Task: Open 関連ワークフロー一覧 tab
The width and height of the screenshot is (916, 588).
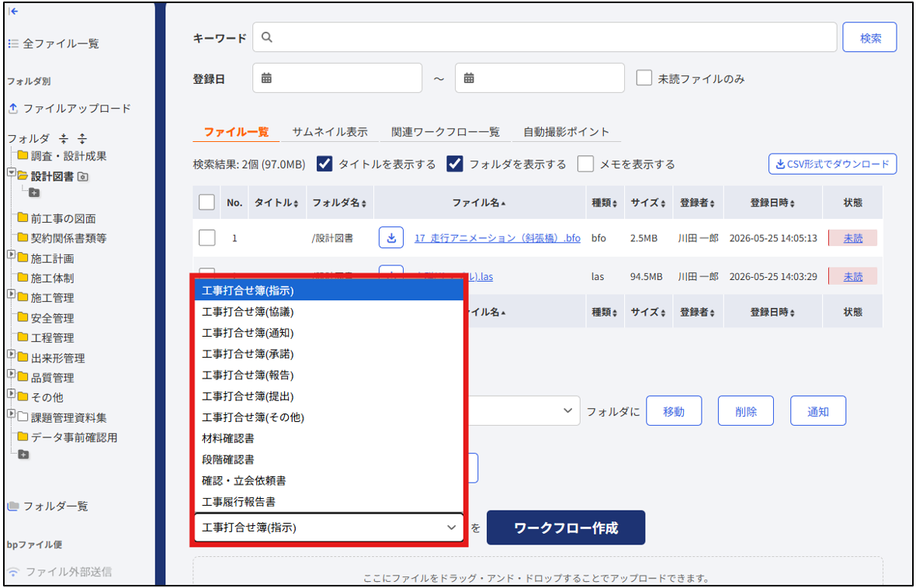Action: [446, 132]
